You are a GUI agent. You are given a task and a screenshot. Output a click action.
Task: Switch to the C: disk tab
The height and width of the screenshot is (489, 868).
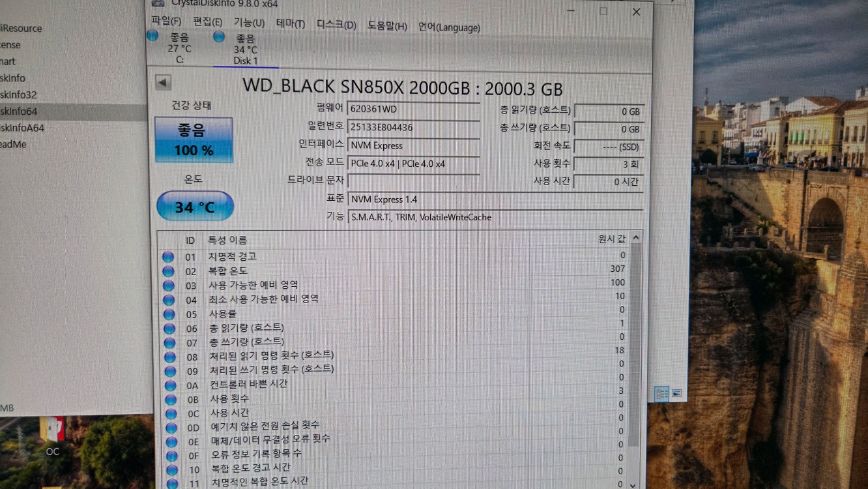click(x=179, y=48)
